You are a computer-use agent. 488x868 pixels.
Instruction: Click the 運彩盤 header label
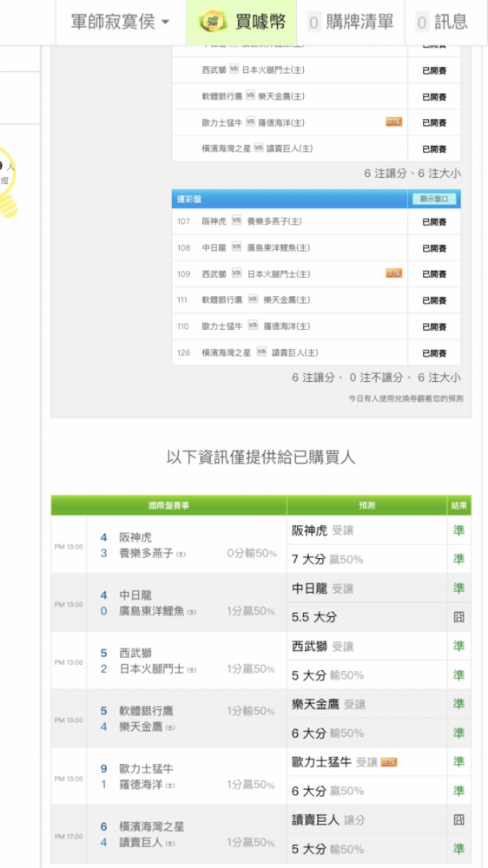coord(189,200)
